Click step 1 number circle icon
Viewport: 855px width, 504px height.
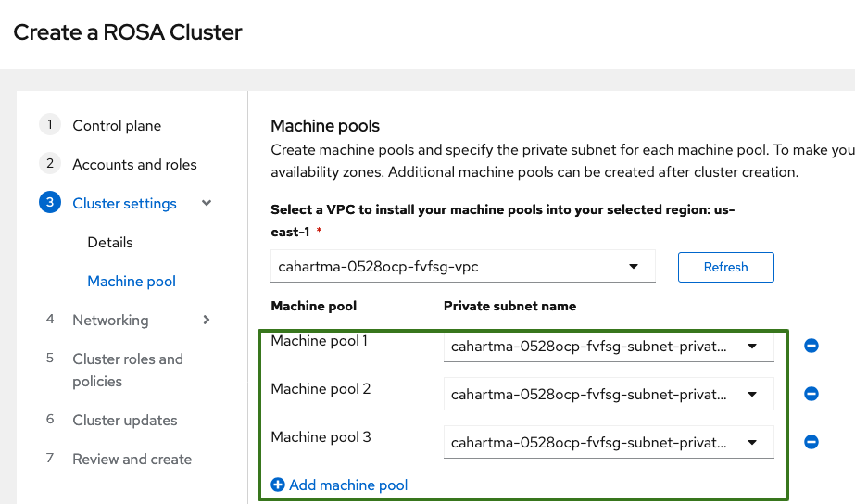49,125
